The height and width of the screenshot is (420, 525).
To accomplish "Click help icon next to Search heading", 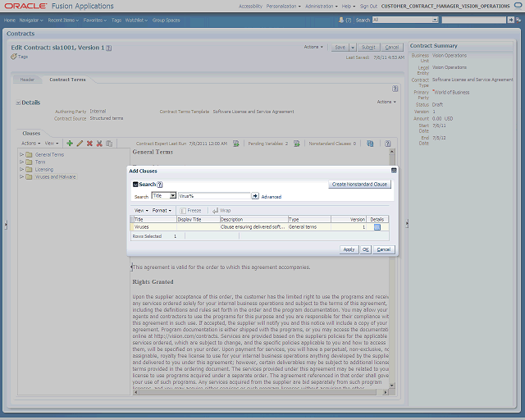I will tap(160, 185).
